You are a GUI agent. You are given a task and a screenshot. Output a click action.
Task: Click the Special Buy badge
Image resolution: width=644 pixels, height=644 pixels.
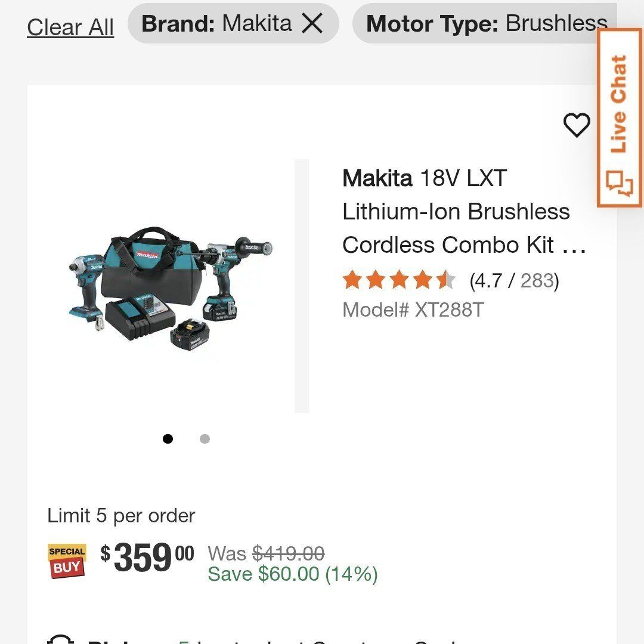[67, 561]
